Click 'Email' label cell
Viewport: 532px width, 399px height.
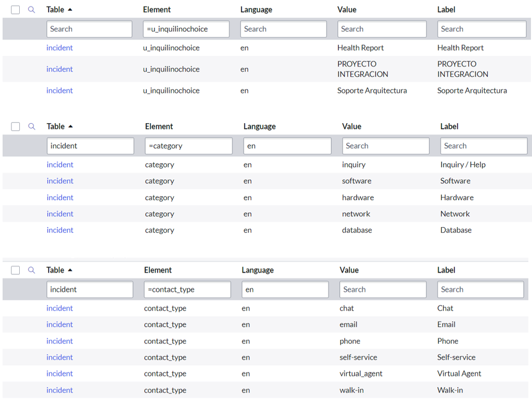(x=446, y=325)
